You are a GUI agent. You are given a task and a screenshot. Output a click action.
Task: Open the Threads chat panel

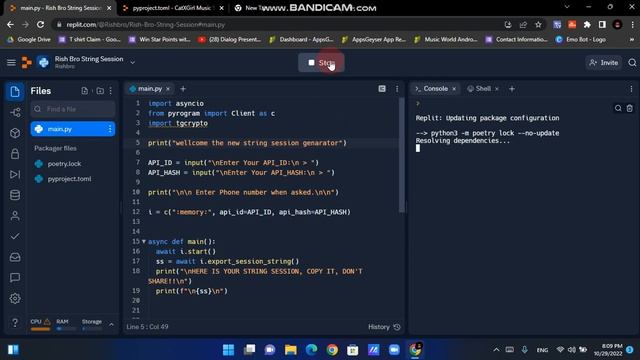click(15, 278)
